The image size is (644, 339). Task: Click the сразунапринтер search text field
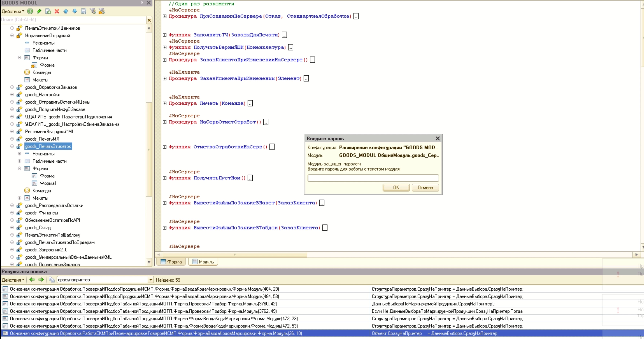(103, 280)
